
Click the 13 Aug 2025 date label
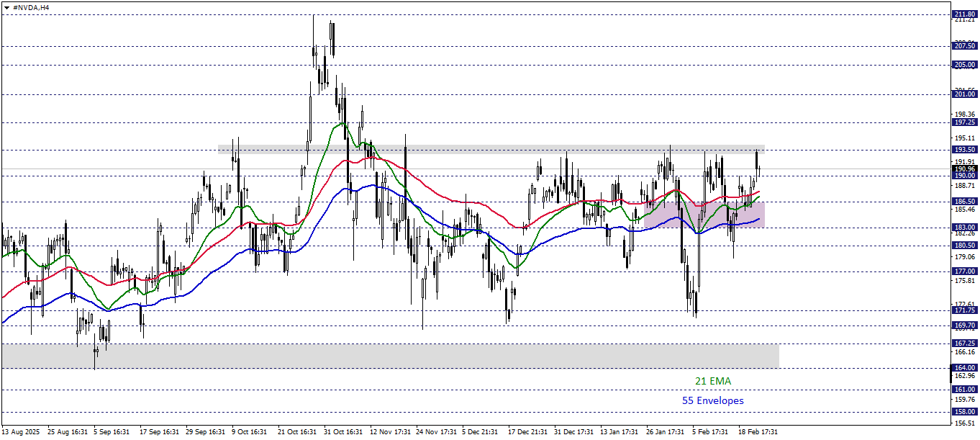21,432
